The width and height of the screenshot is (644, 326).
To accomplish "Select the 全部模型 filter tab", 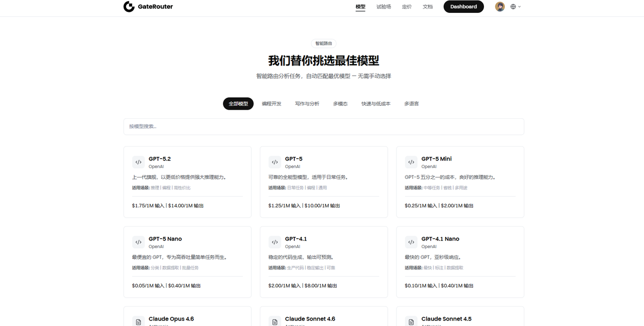I will tap(238, 104).
